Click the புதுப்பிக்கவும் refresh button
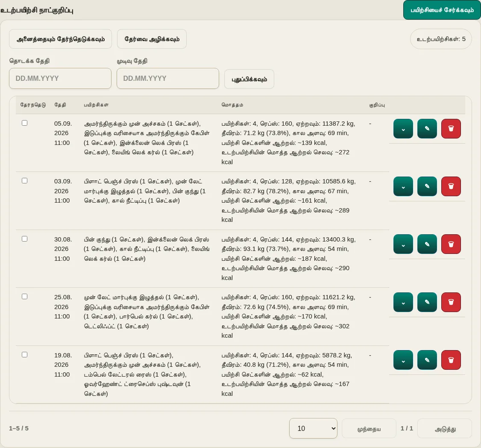481x448 pixels. click(x=249, y=79)
